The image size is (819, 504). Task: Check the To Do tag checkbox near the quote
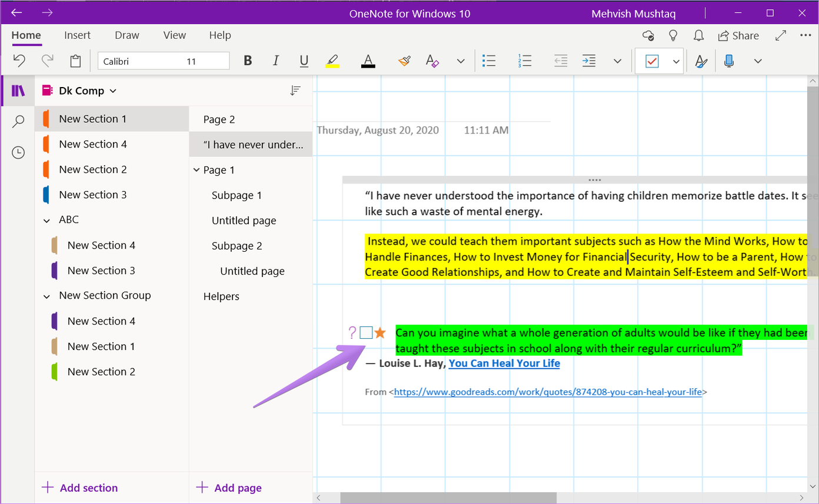366,332
